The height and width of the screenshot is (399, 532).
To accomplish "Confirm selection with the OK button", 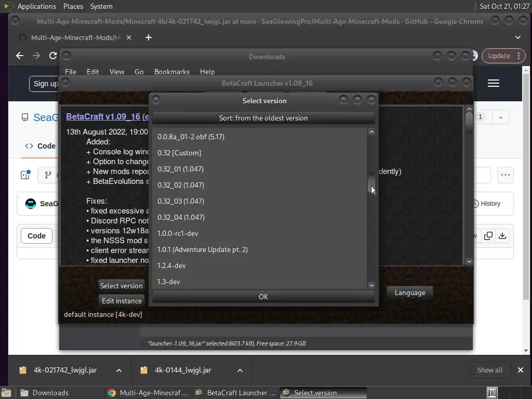I will click(x=263, y=297).
